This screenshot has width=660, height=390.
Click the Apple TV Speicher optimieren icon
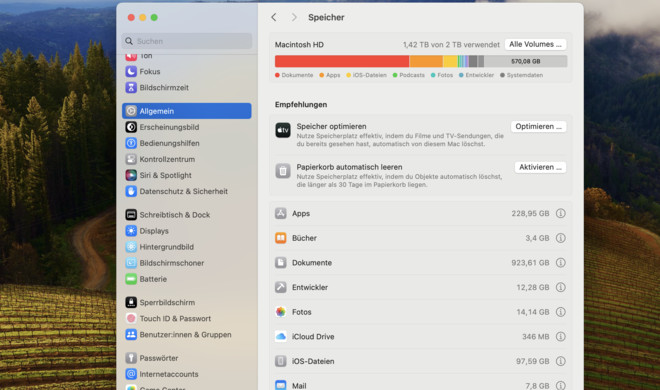[283, 130]
